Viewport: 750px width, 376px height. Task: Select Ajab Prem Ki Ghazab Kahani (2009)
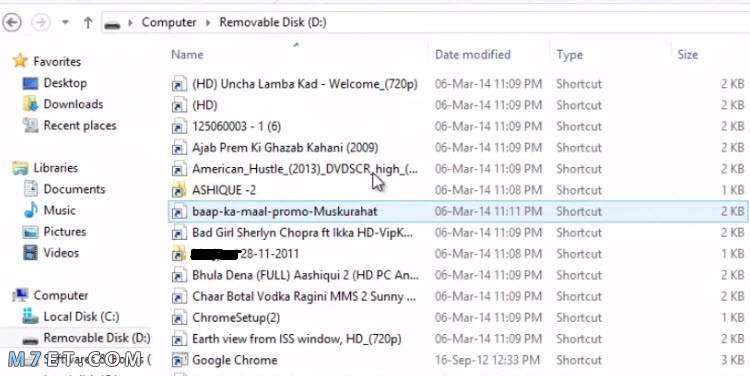click(285, 147)
